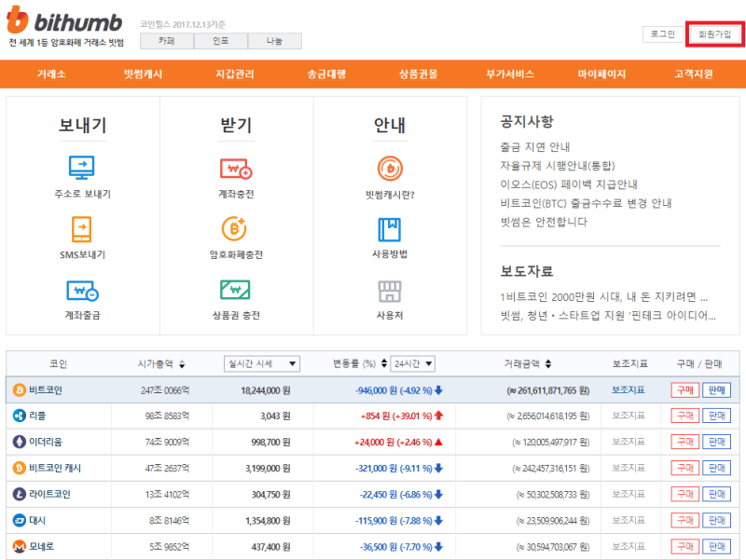The image size is (746, 560).
Task: Open the 마이페이지 menu
Action: coord(601,75)
